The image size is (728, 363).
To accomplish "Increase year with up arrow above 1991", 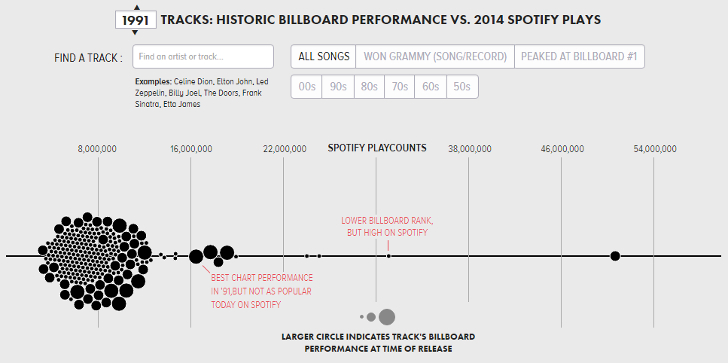I will pyautogui.click(x=136, y=7).
